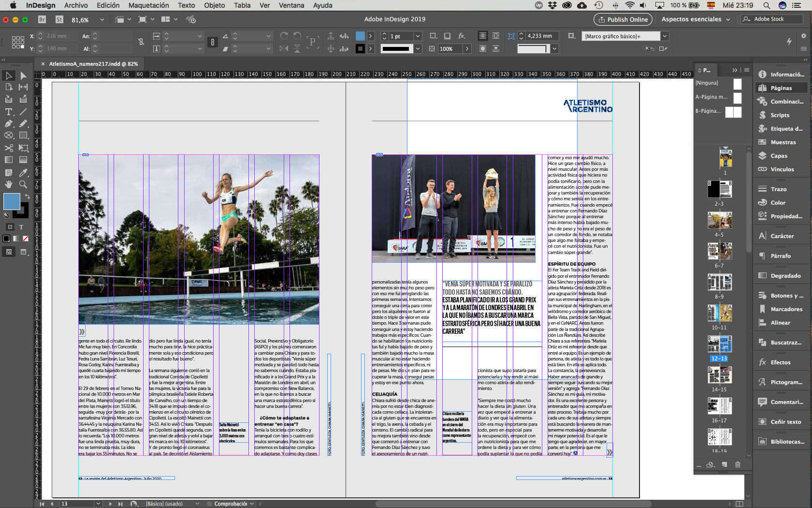This screenshot has width=812, height=508.
Task: Select the Direct Selection tool
Action: pyautogui.click(x=23, y=75)
